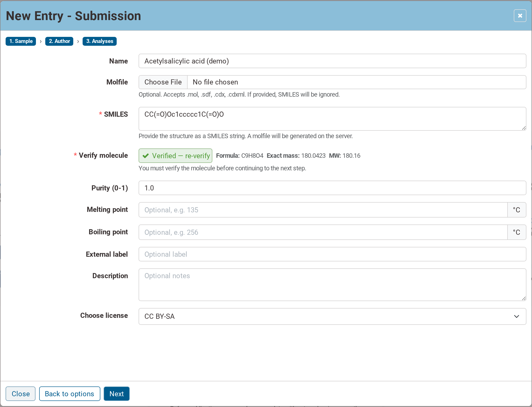The height and width of the screenshot is (407, 532).
Task: Click the Purity (0-1) field
Action: [332, 188]
